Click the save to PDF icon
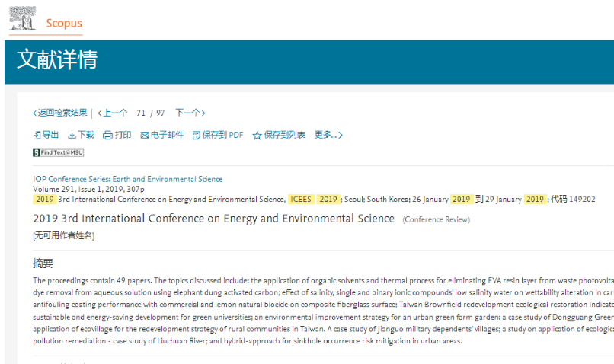The width and height of the screenshot is (614, 364). [197, 136]
